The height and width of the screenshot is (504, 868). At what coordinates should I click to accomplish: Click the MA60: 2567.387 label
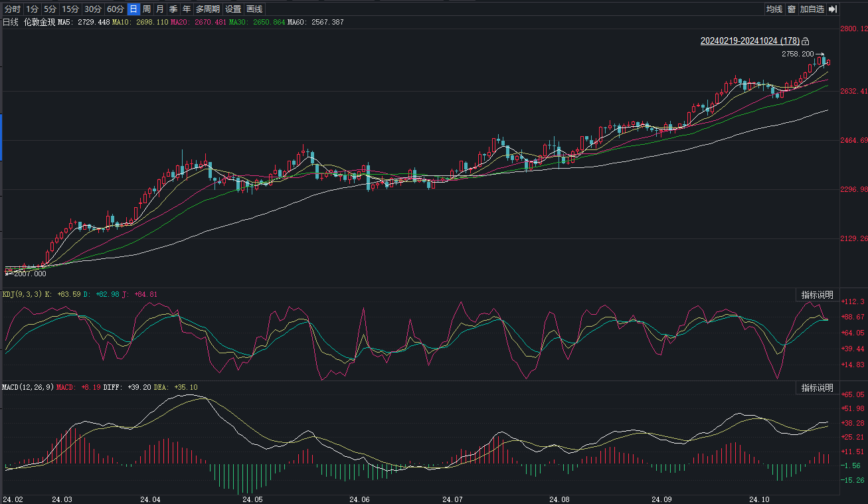coord(315,22)
